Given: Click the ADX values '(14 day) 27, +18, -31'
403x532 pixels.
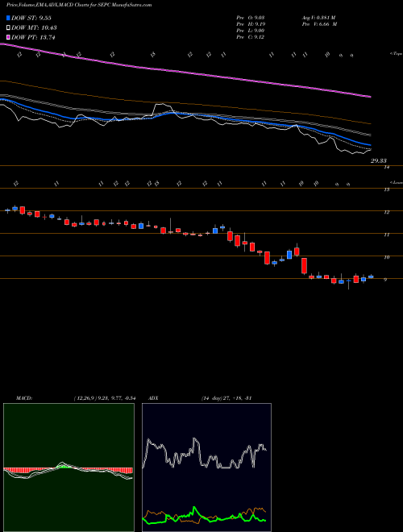Looking at the screenshot, I should [226, 398].
